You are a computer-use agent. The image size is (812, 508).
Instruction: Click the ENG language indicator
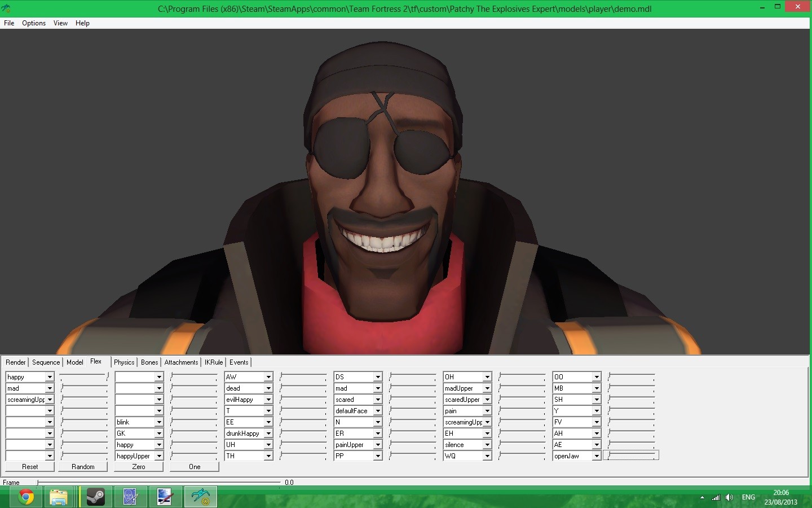click(x=748, y=497)
